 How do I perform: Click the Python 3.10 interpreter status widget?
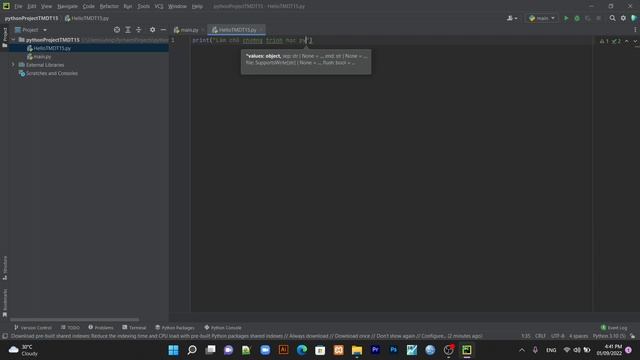point(609,336)
